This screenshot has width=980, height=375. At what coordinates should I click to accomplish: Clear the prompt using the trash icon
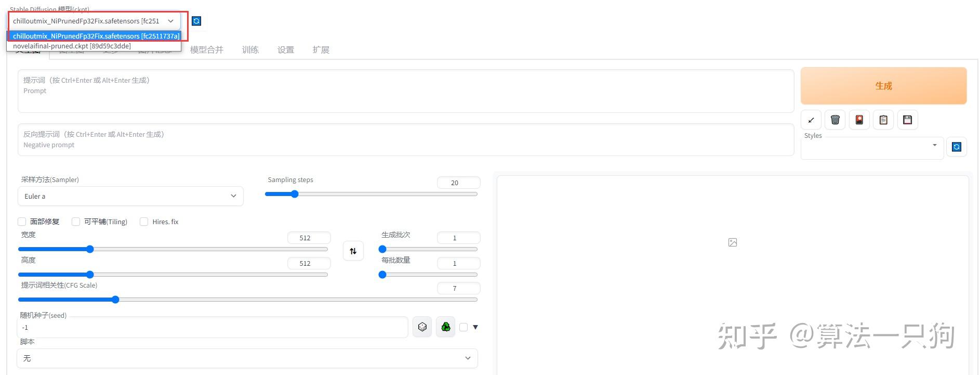tap(835, 120)
